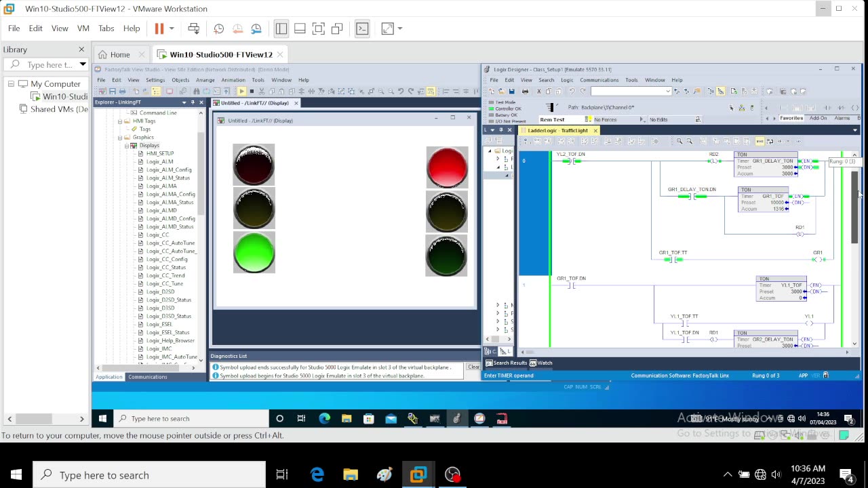The image size is (868, 488).
Task: Click the lit red traffic light
Action: click(x=447, y=167)
